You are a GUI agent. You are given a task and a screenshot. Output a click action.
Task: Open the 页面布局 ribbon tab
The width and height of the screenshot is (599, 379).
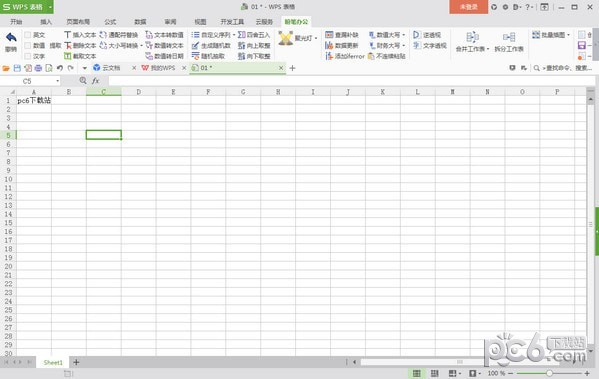click(78, 22)
